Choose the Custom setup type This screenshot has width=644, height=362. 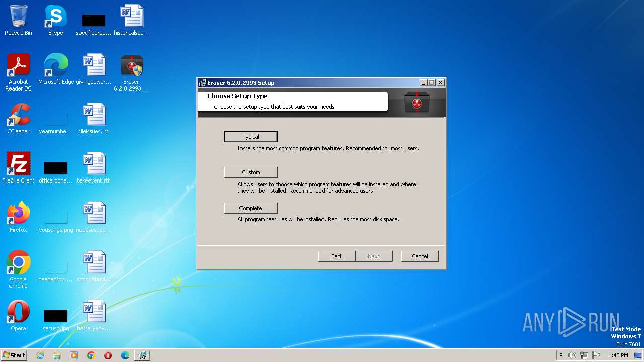251,172
